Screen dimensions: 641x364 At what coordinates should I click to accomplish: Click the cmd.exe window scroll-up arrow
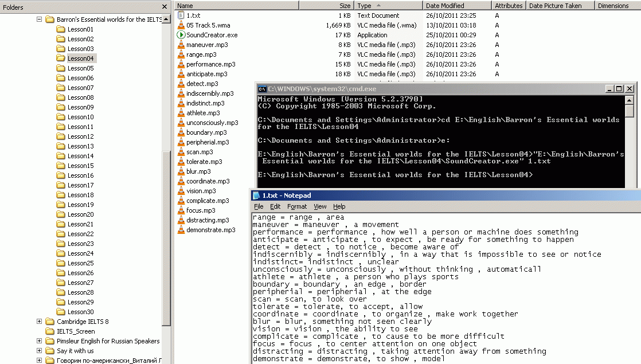[629, 100]
